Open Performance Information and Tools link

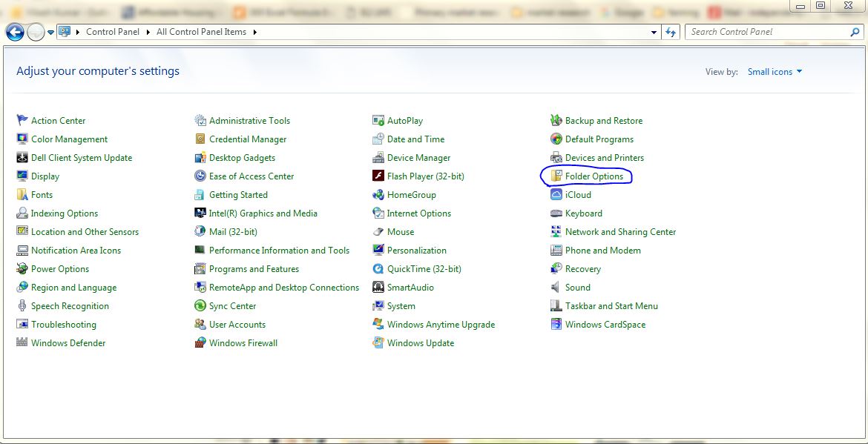pos(280,250)
